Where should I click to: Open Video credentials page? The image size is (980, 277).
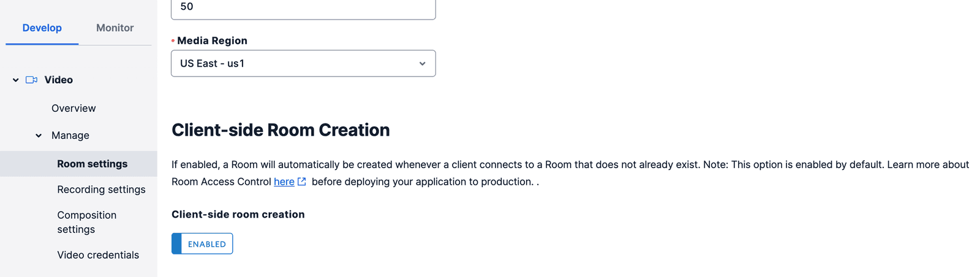[98, 255]
